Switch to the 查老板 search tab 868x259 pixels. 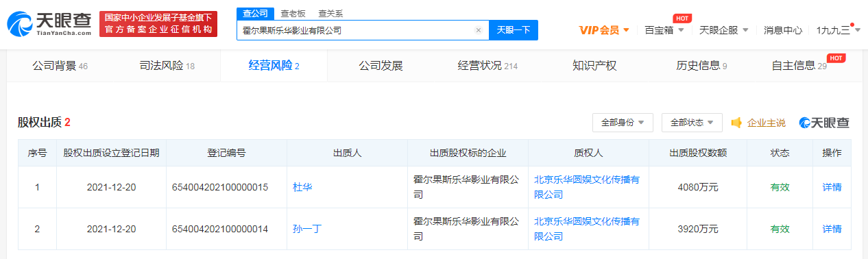(293, 13)
